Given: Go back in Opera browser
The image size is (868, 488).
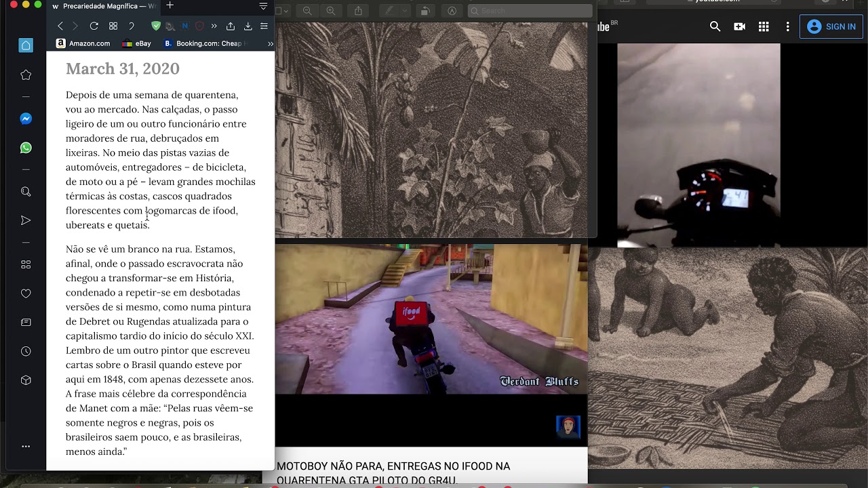Looking at the screenshot, I should [60, 26].
